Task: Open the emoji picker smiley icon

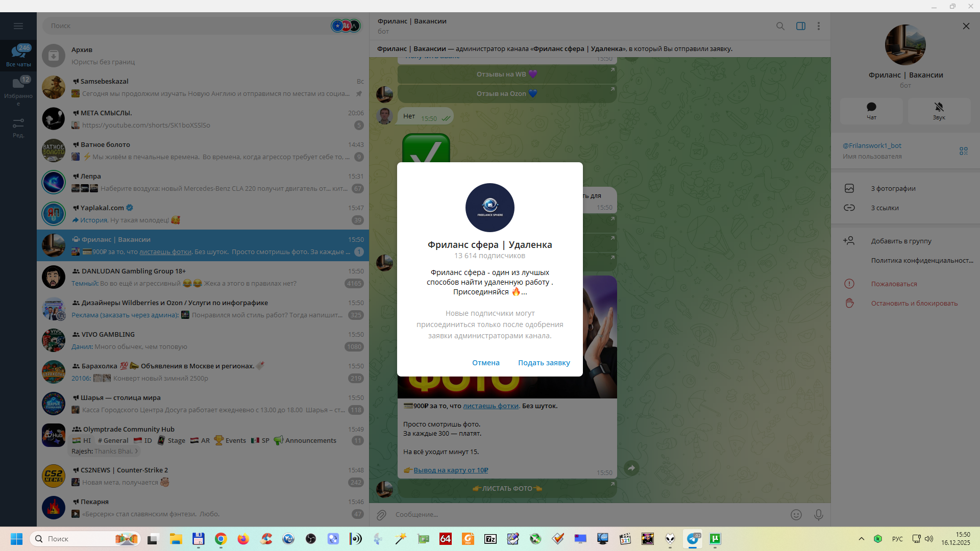Action: pyautogui.click(x=796, y=515)
